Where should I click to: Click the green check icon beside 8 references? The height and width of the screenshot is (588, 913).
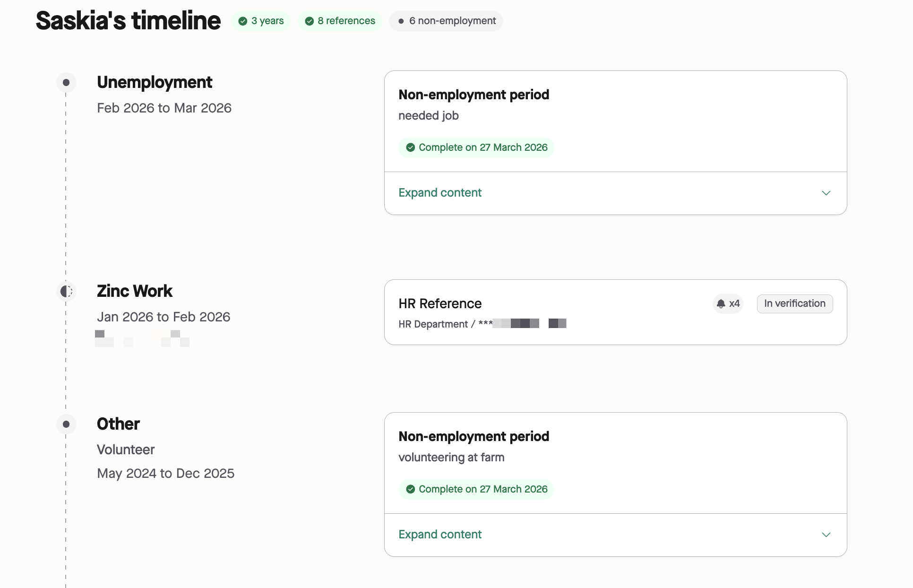point(310,21)
